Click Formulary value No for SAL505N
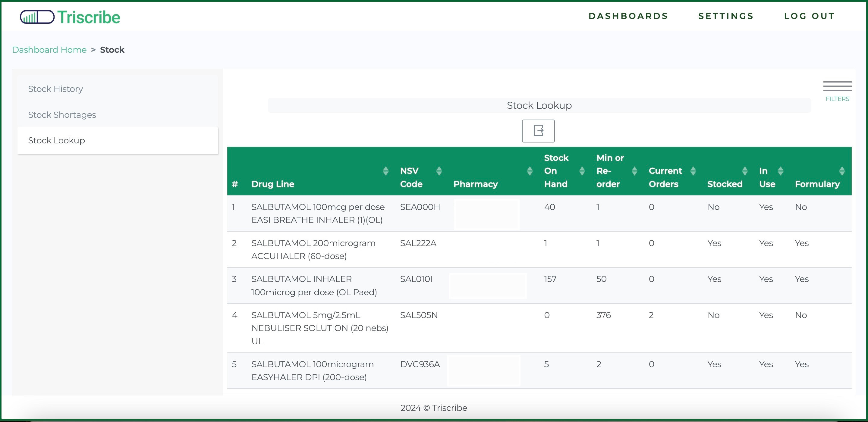Screen dimensions: 868x422 pyautogui.click(x=801, y=315)
